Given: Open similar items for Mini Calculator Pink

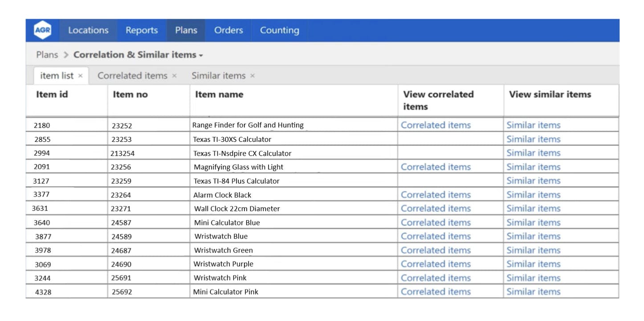Looking at the screenshot, I should (x=533, y=292).
